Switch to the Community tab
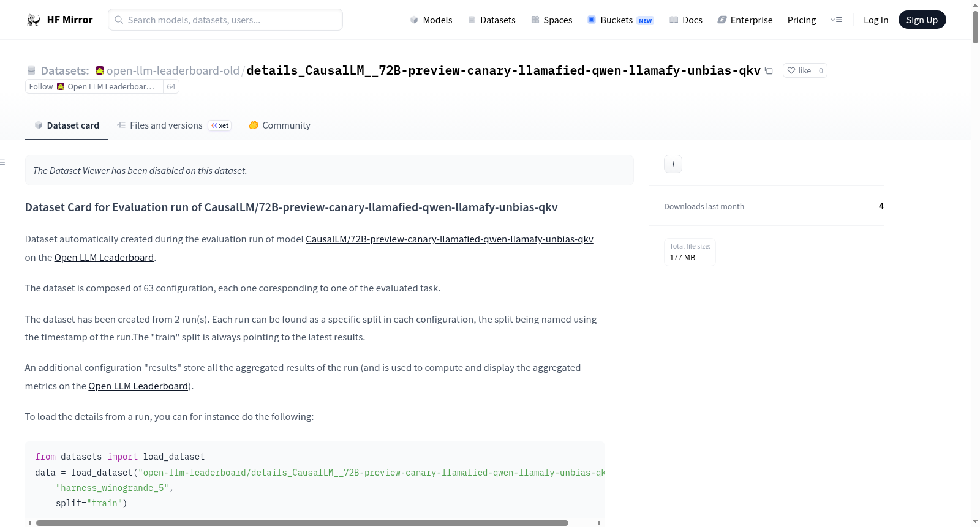The width and height of the screenshot is (980, 527). [x=280, y=125]
